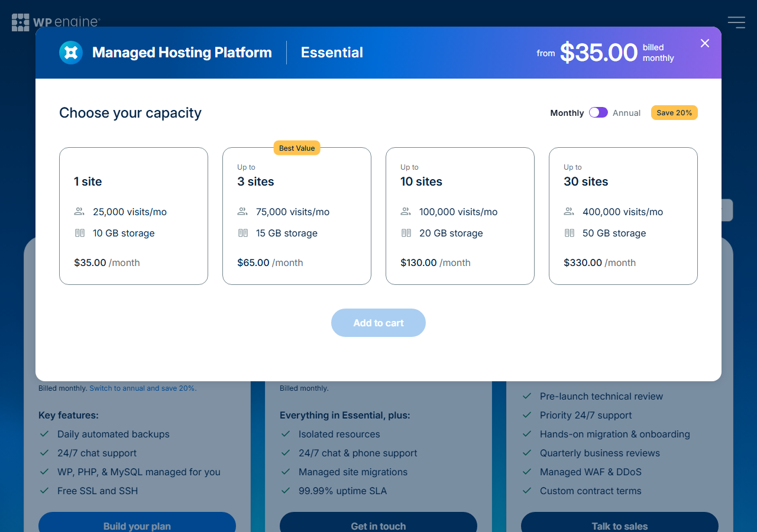The height and width of the screenshot is (532, 757).
Task: Toggle Monthly to Annual billing switch
Action: [599, 112]
